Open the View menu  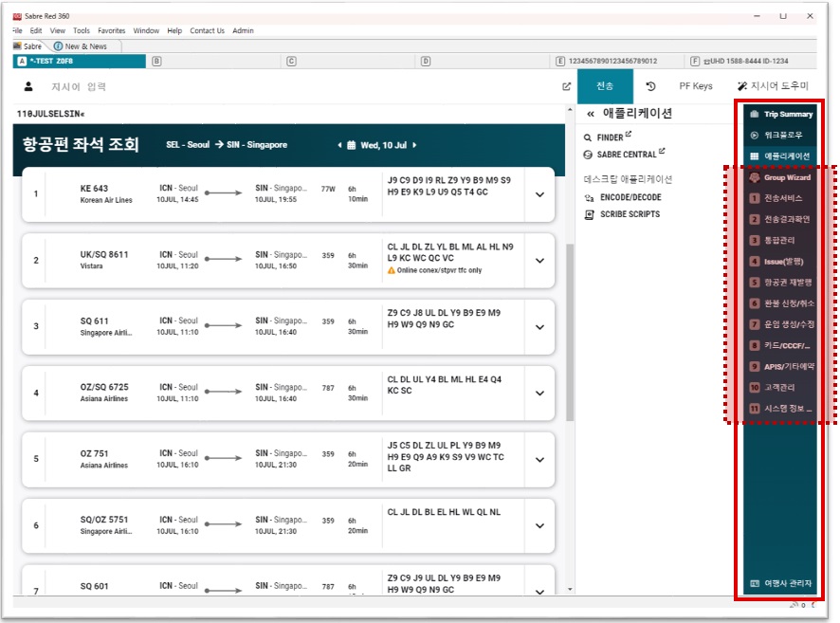tap(57, 30)
